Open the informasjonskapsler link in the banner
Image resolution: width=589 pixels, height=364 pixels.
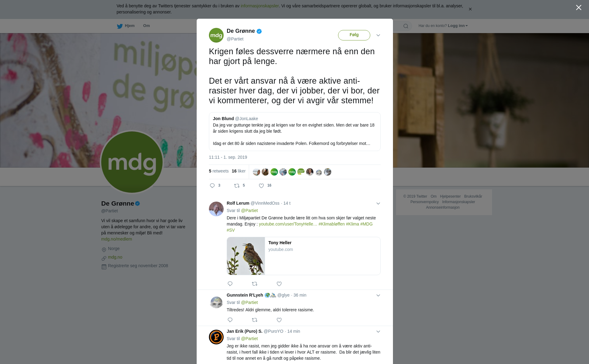[x=260, y=6]
